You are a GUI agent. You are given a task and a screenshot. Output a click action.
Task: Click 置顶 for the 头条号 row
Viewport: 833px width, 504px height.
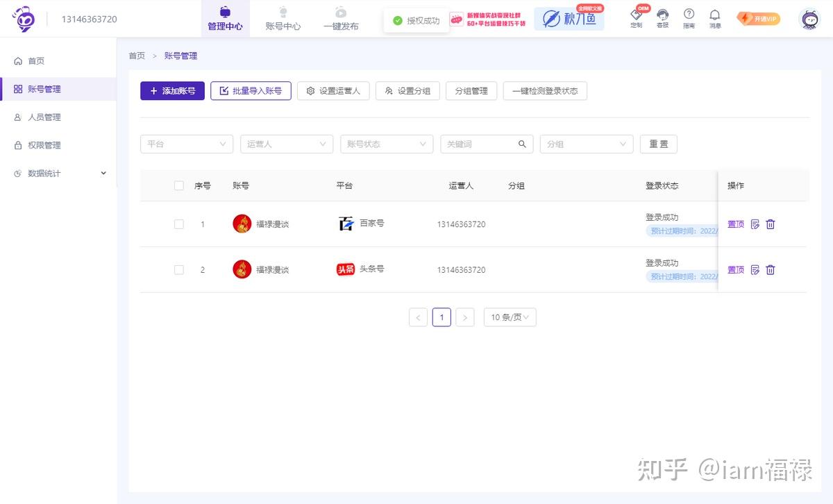736,269
